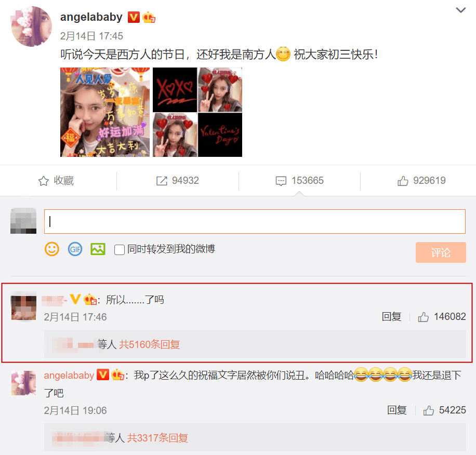476x455 pixels.
Task: Open the GIF picker icon
Action: tap(75, 249)
